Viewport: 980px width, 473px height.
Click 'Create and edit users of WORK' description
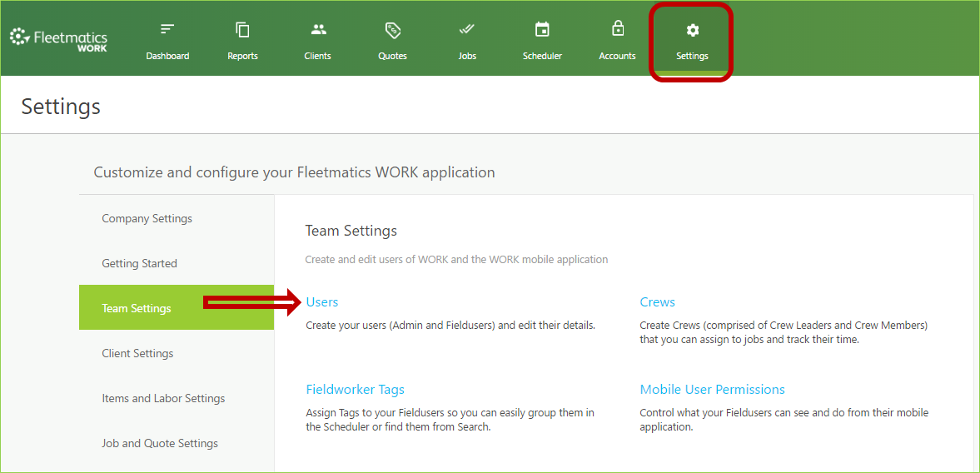point(456,259)
